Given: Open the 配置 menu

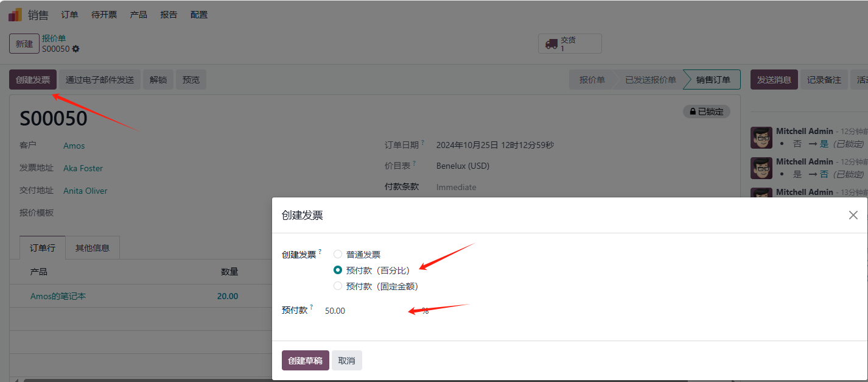Looking at the screenshot, I should pyautogui.click(x=198, y=14).
